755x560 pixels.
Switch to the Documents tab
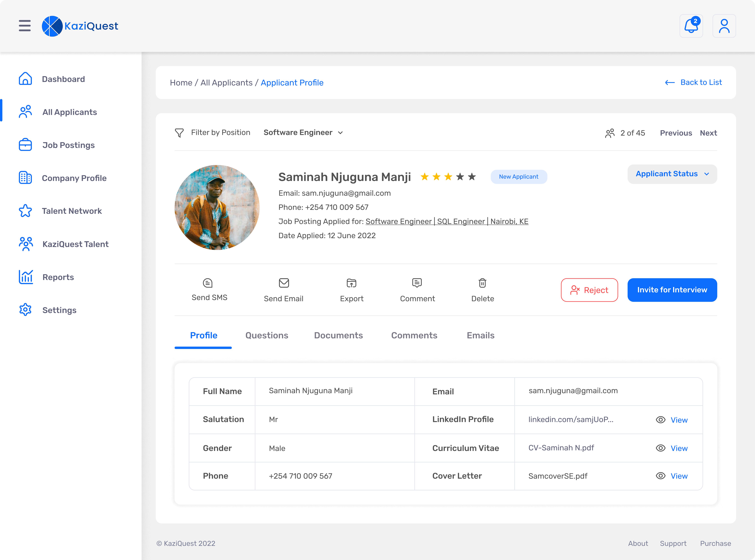338,335
